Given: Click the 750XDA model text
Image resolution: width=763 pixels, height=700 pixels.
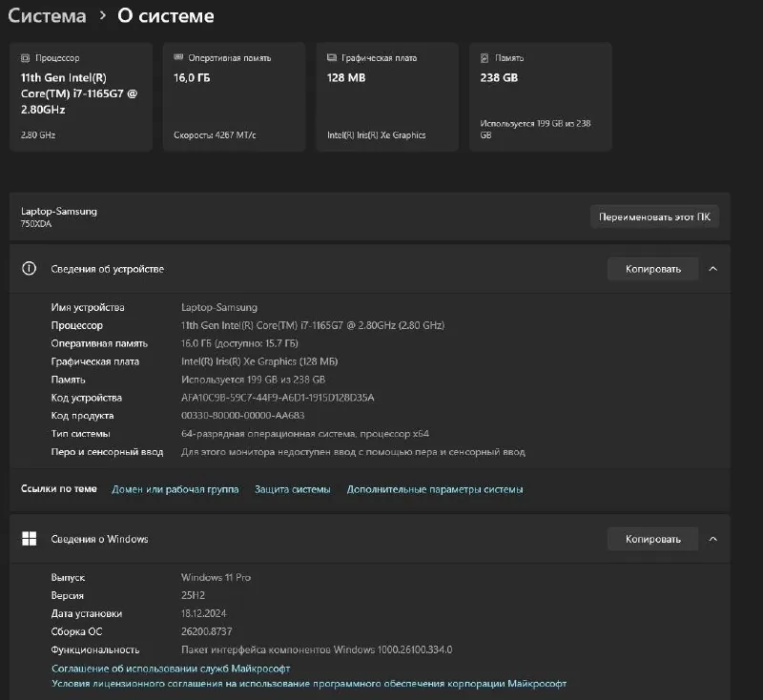Looking at the screenshot, I should click(36, 224).
